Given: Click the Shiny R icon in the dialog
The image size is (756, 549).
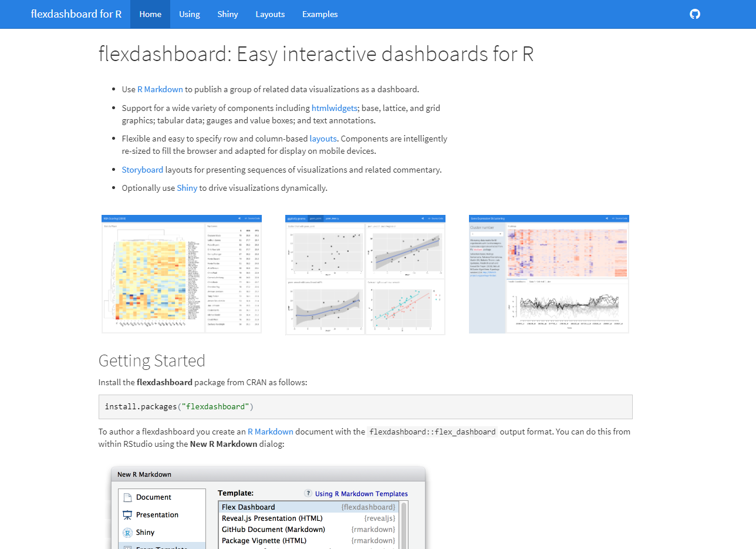Looking at the screenshot, I should coord(128,533).
